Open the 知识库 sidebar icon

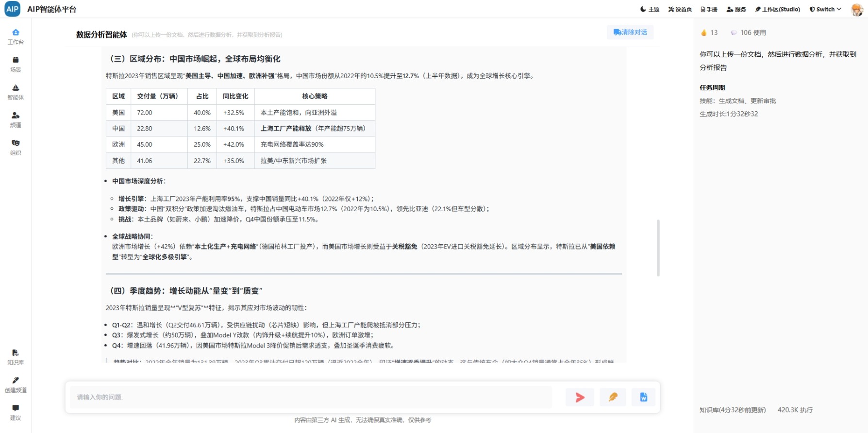point(16,357)
